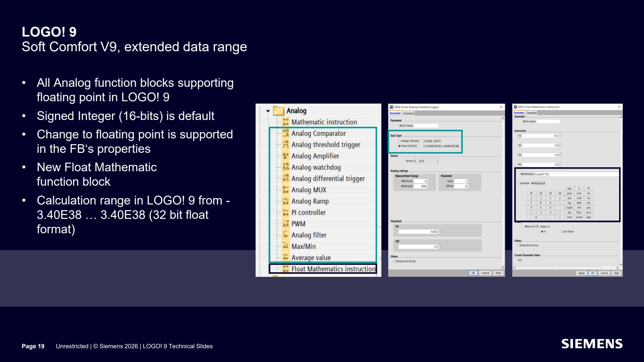Choose the Analog Amplifier block icon
This screenshot has width=644, height=362.
click(285, 156)
